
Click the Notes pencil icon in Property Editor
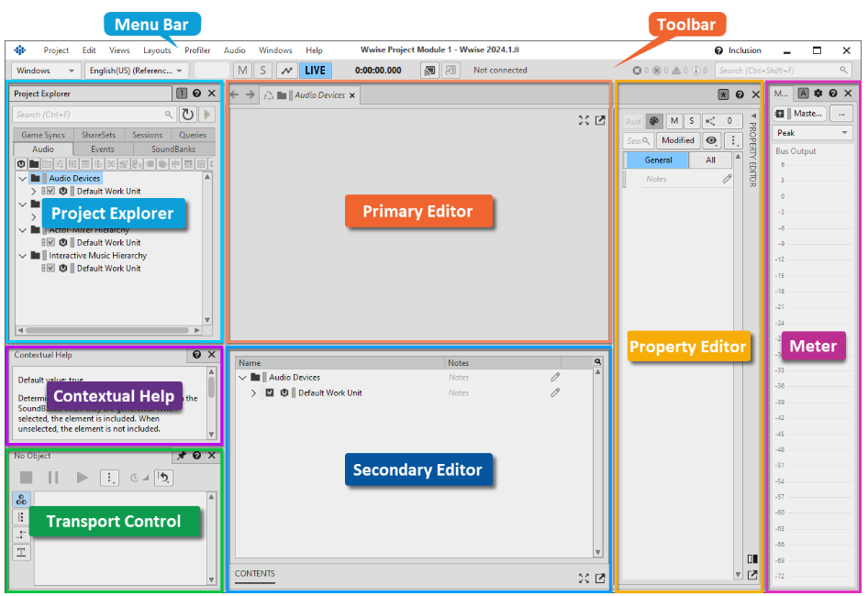(727, 179)
